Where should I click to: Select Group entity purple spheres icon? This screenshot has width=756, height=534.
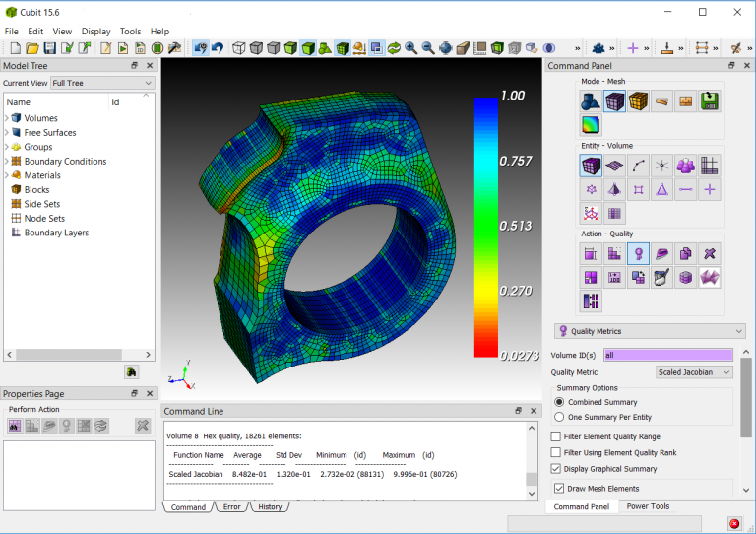coord(685,166)
